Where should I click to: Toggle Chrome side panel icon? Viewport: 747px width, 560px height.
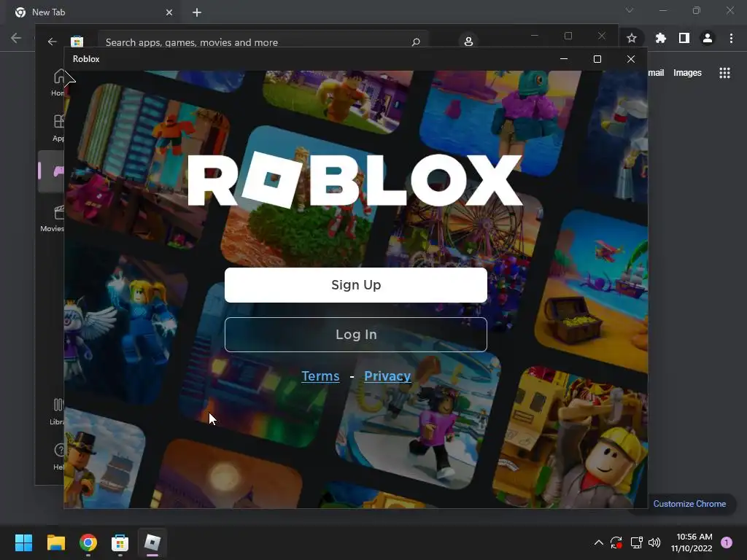[684, 38]
